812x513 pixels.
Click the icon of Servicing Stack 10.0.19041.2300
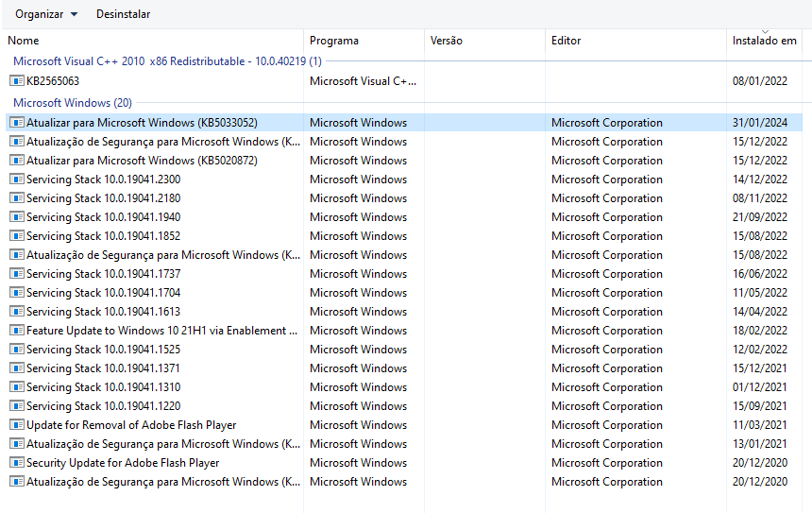pos(17,180)
